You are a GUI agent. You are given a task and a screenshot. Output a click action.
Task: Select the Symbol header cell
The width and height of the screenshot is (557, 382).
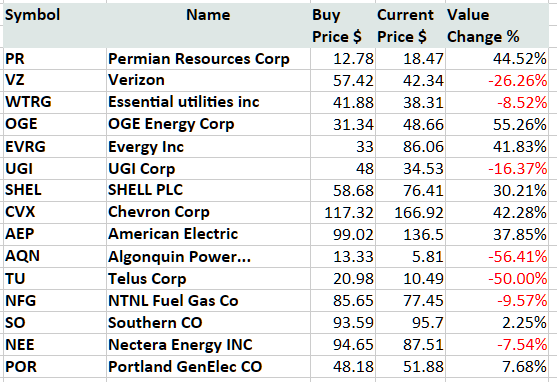pos(55,26)
